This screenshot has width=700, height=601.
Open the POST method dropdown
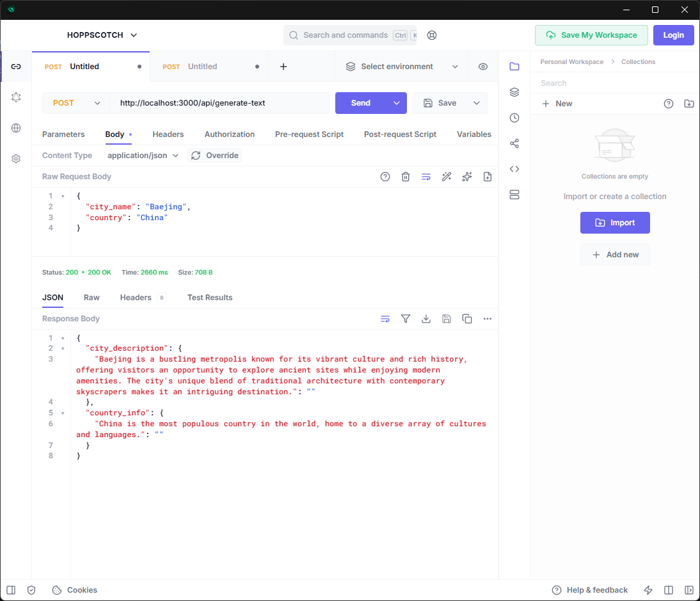[76, 103]
